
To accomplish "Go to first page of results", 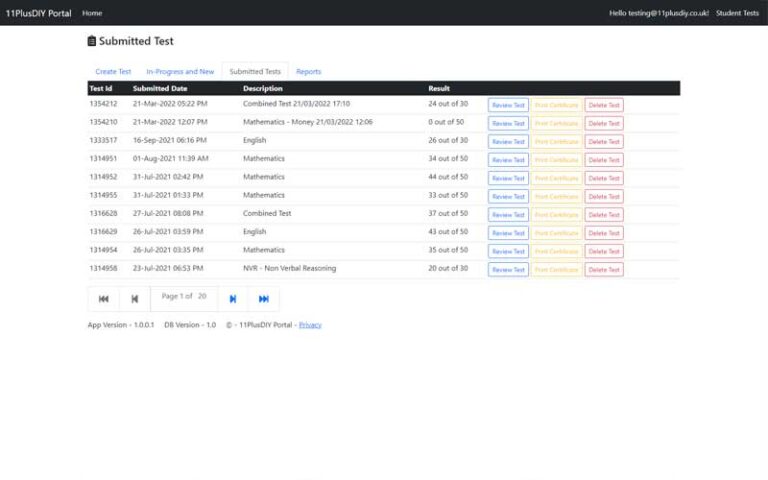I will click(x=104, y=298).
